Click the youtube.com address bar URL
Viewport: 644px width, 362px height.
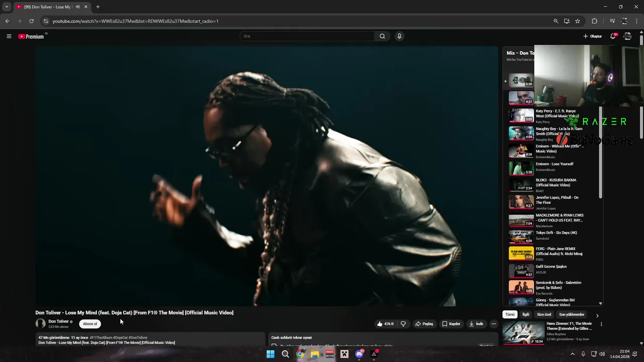click(135, 21)
